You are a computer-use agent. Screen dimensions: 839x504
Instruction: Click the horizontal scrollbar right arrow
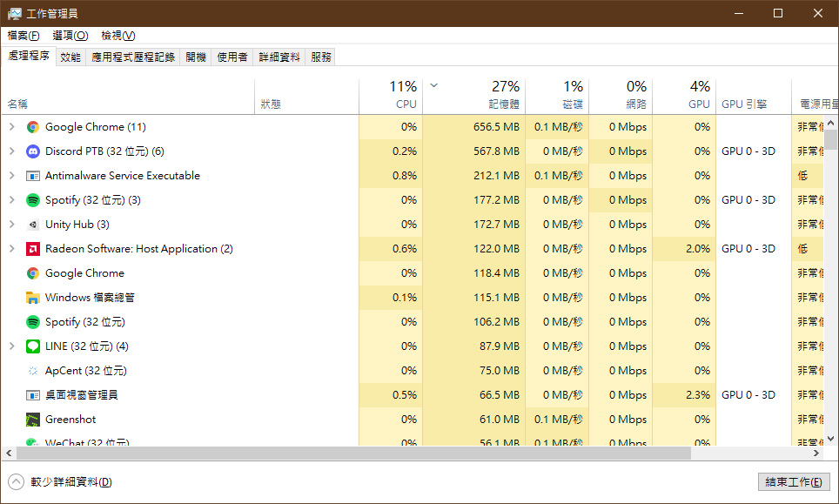[x=816, y=454]
